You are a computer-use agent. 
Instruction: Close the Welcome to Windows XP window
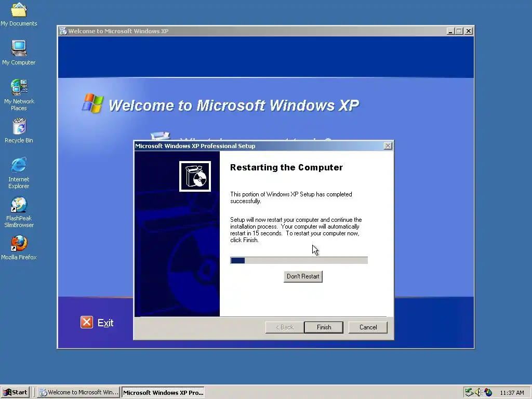469,31
